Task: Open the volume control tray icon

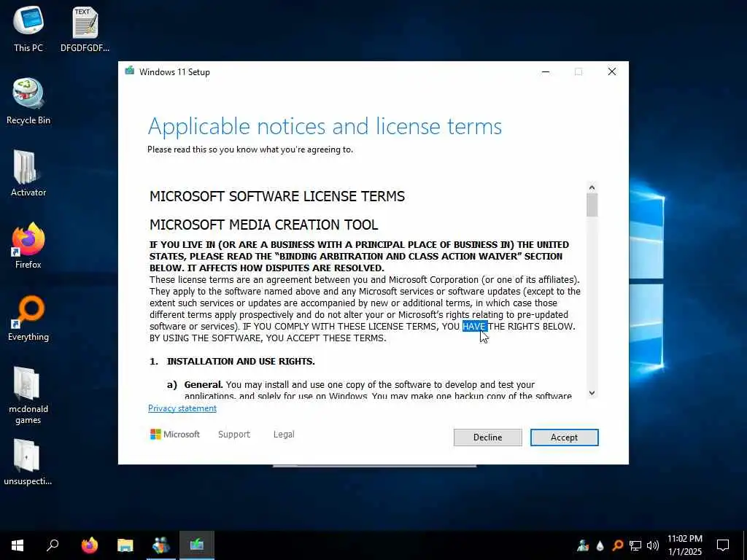Action: [653, 545]
